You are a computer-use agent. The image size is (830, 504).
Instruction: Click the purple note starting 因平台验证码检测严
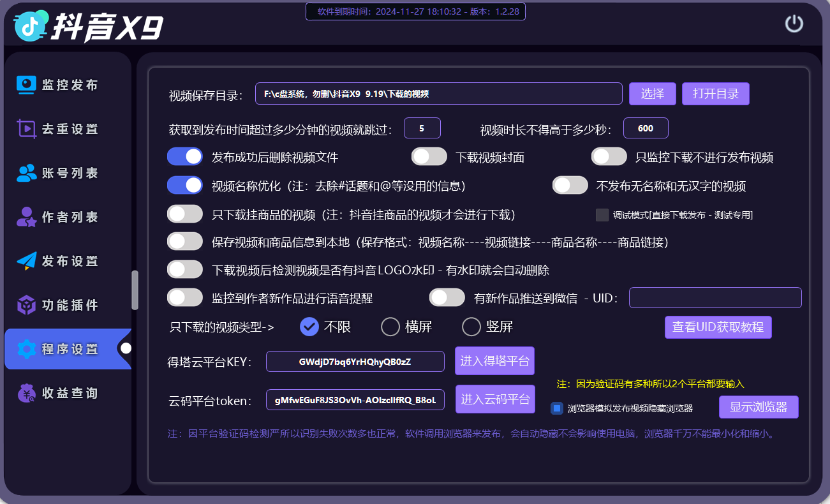[x=471, y=434]
